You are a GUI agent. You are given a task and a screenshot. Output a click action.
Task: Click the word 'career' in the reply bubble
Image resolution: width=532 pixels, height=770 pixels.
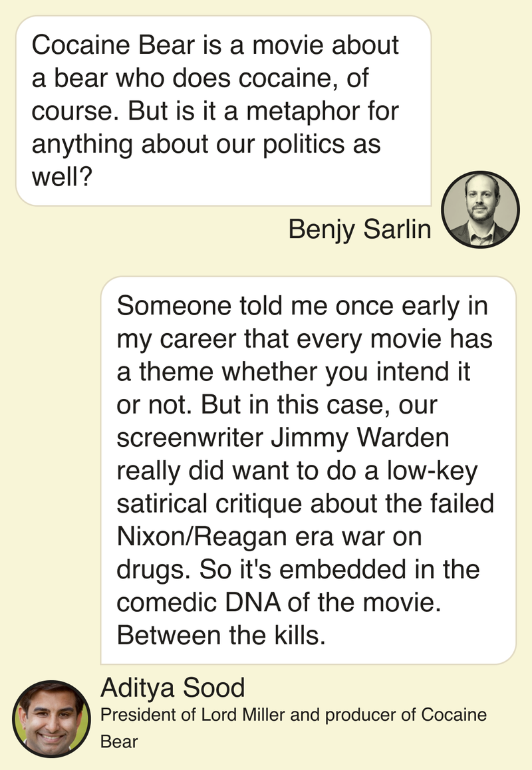[x=199, y=340]
